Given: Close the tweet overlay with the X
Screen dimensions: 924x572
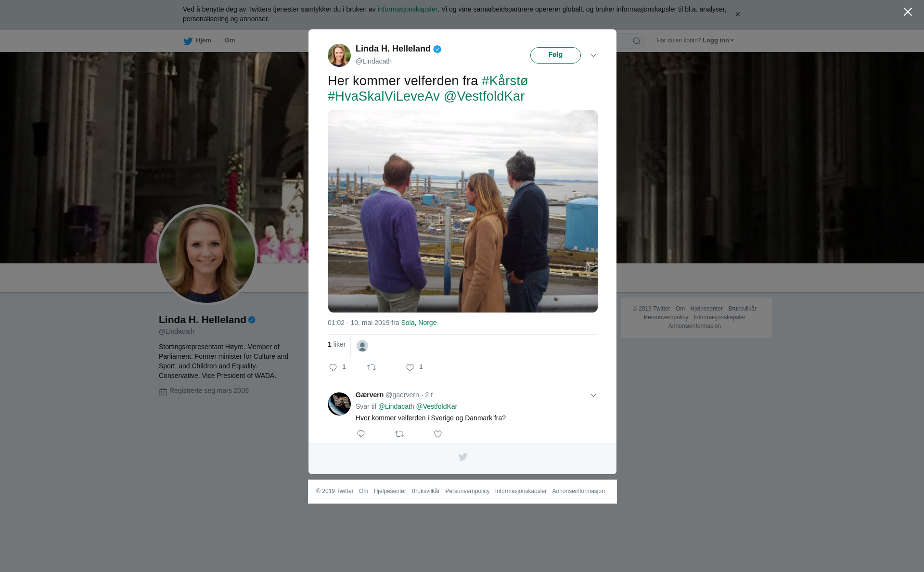Looking at the screenshot, I should (908, 12).
